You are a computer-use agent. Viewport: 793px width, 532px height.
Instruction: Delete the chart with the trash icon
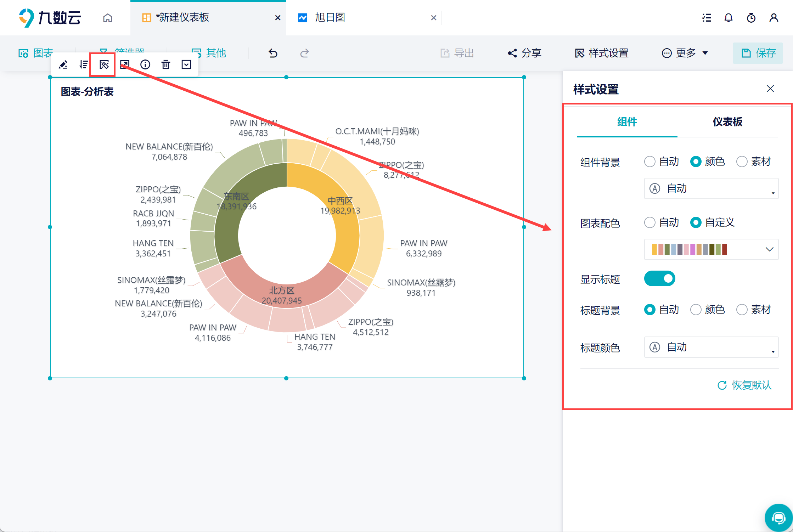click(x=166, y=64)
